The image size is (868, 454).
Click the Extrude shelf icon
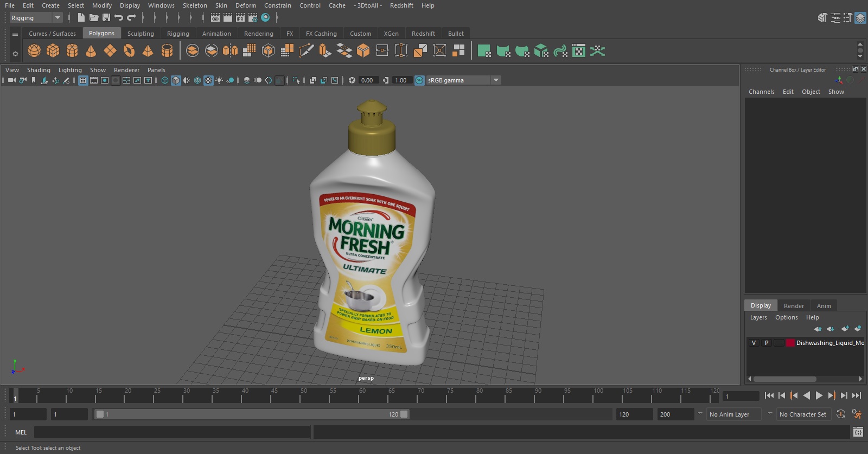pyautogui.click(x=325, y=51)
